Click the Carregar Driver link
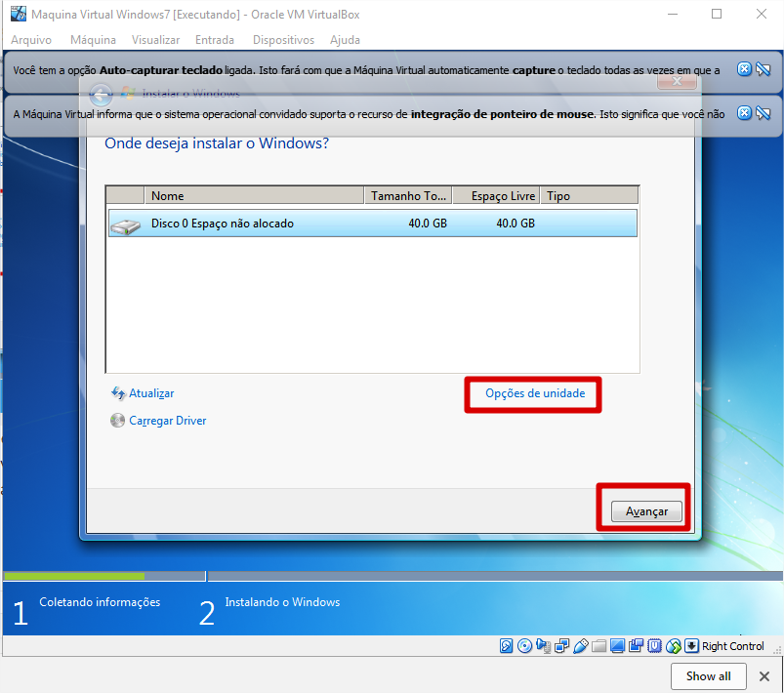The image size is (784, 693). (x=168, y=421)
